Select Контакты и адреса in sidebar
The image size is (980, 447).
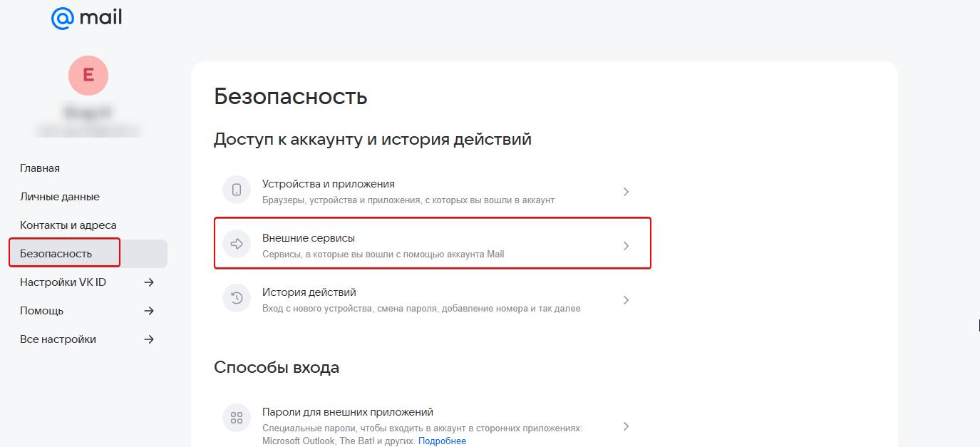[68, 225]
